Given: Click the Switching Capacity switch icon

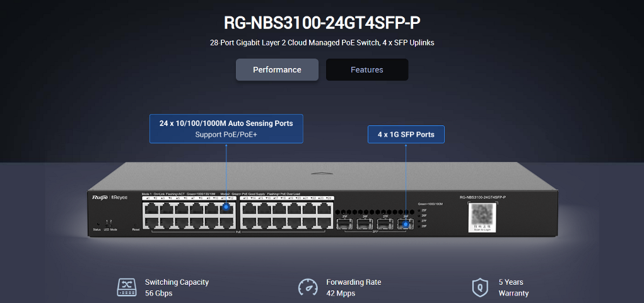Looking at the screenshot, I should [x=127, y=287].
